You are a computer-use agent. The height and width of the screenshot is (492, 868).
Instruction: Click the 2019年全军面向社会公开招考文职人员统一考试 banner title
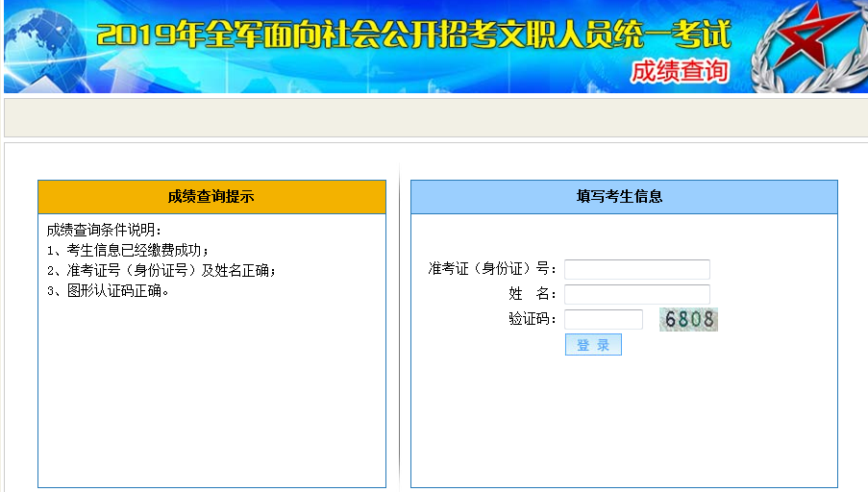pos(414,35)
